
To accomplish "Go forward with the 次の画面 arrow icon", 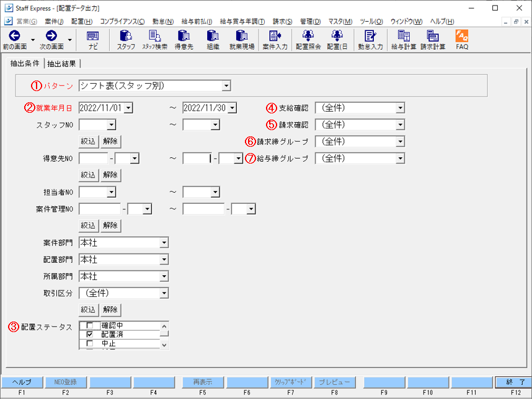I will (x=51, y=35).
